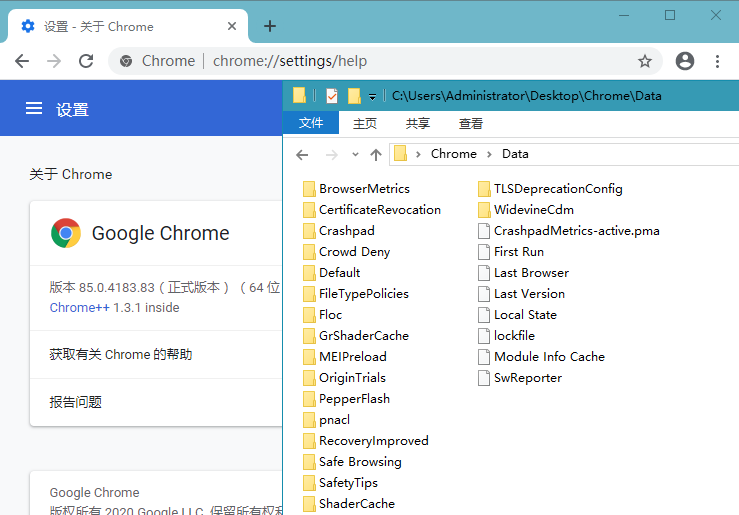Screen dimensions: 739x515
Task: Select the TLSDeprecationConfig folder
Action: [550, 189]
